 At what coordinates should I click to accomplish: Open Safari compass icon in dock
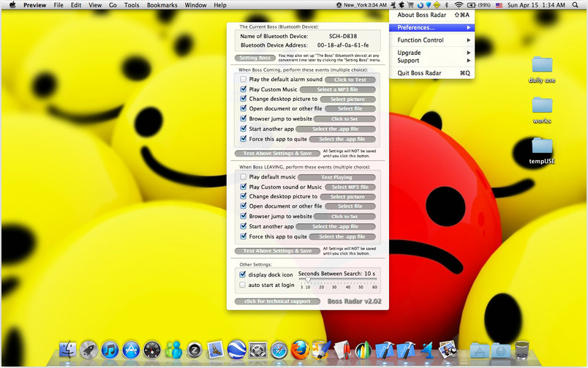coord(279,350)
